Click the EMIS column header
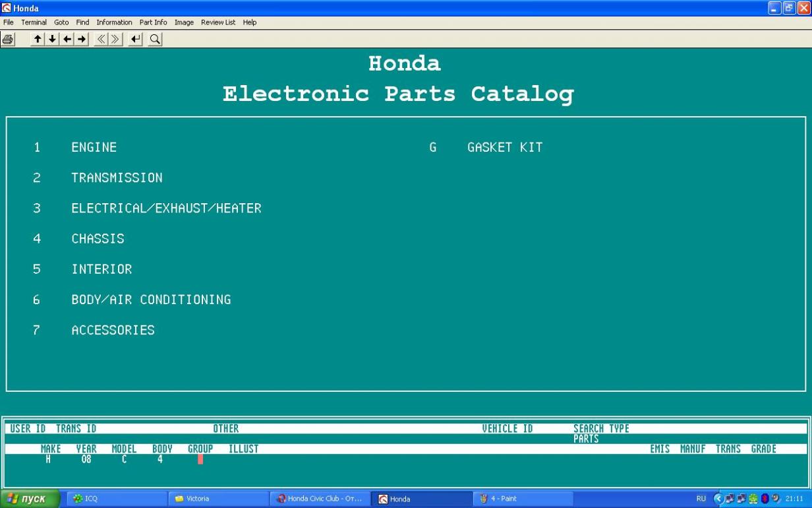812x508 pixels. pos(660,449)
